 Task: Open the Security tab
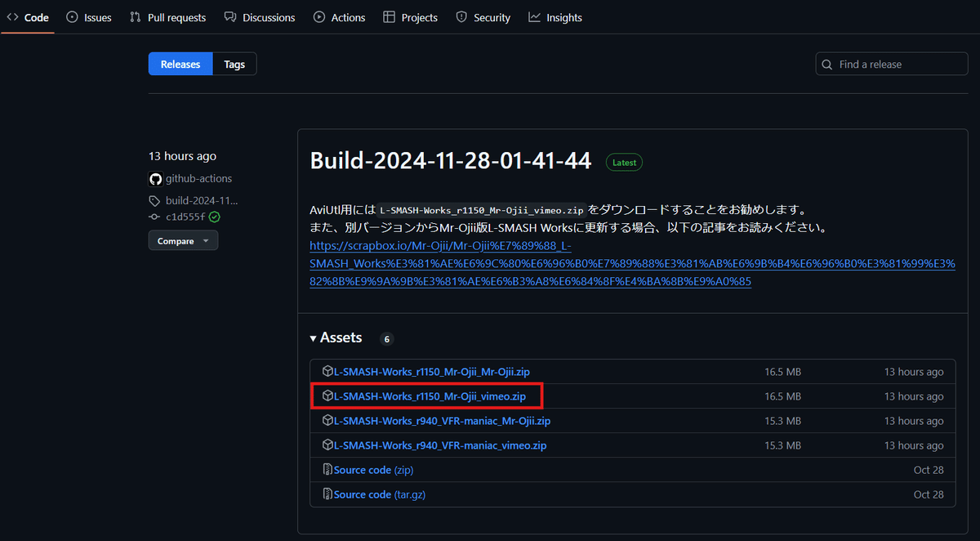483,17
